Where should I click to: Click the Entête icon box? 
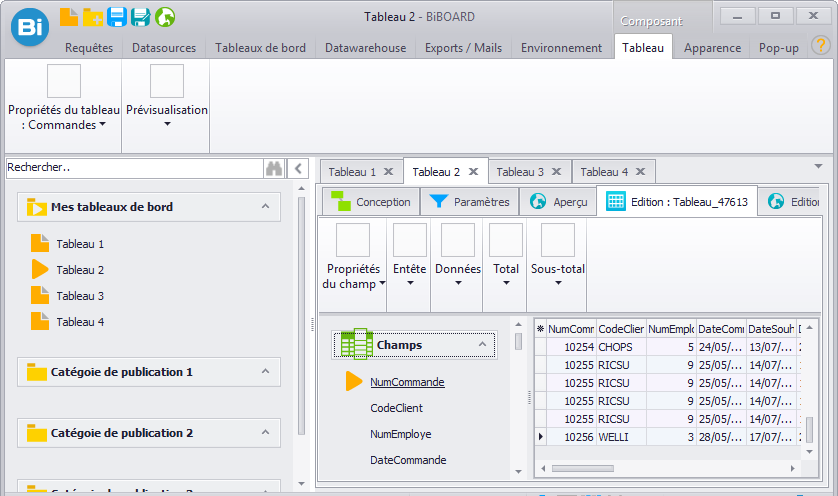[x=410, y=240]
